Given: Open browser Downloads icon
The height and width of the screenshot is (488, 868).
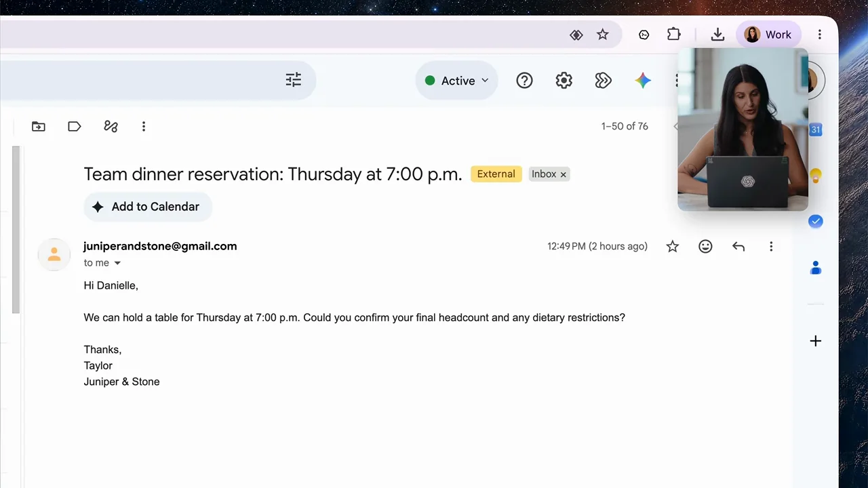Looking at the screenshot, I should 717,35.
